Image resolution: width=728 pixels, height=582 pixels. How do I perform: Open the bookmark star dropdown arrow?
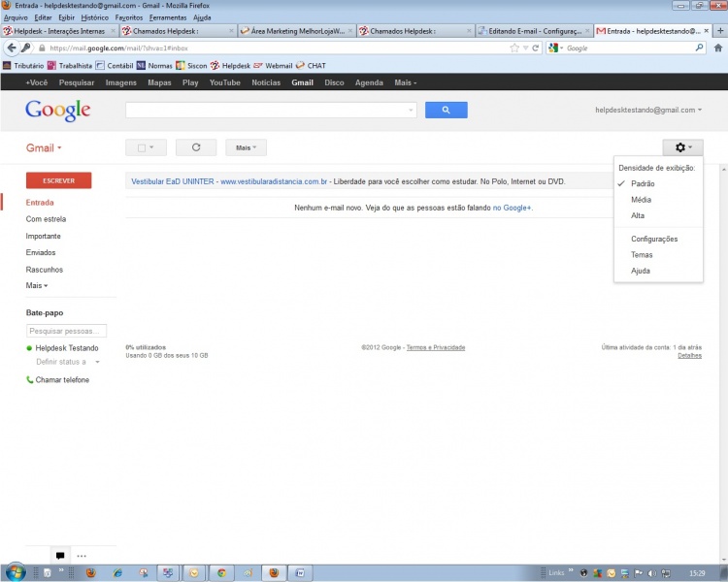click(x=525, y=48)
